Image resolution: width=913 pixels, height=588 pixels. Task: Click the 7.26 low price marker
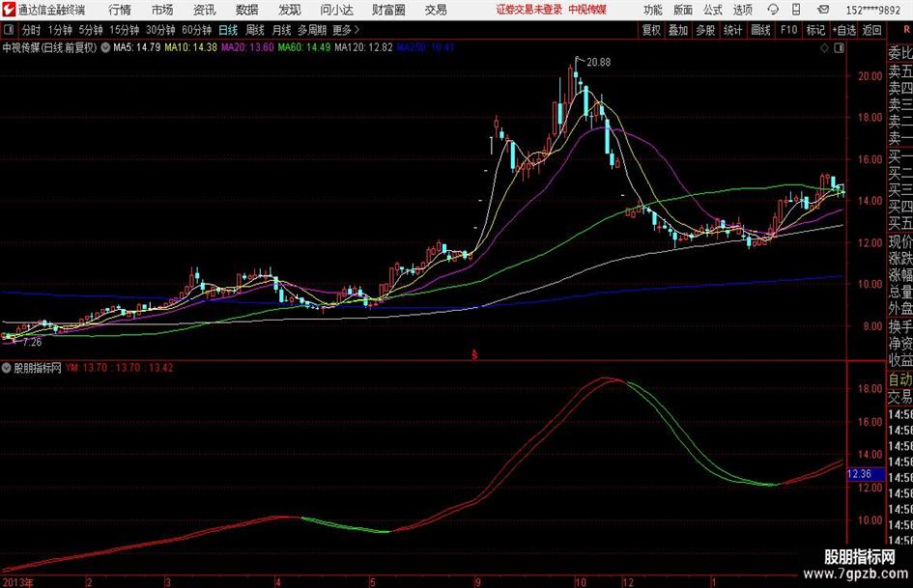click(33, 343)
